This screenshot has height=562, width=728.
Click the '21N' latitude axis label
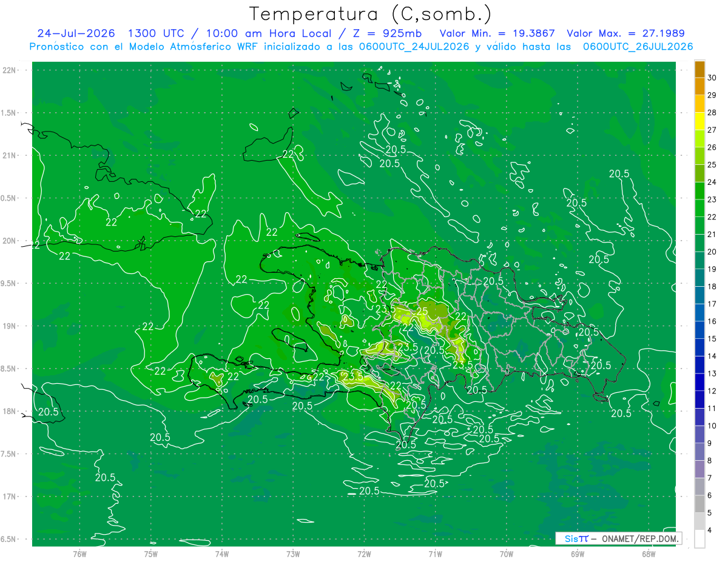pyautogui.click(x=10, y=155)
